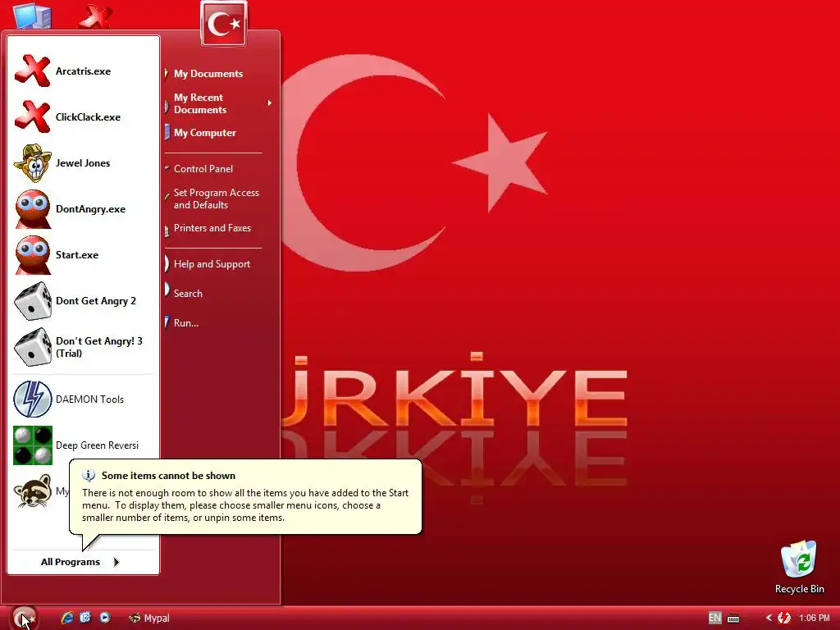Run DontAngry.exe from the Start menu

tap(83, 209)
